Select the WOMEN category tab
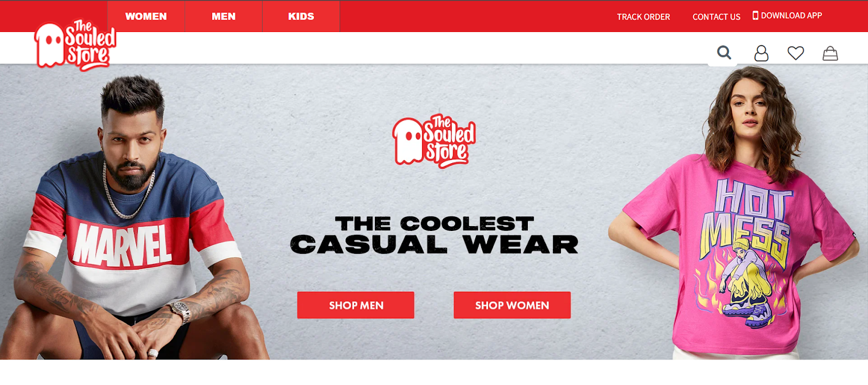Viewport: 868px width, 385px height. coord(146,16)
